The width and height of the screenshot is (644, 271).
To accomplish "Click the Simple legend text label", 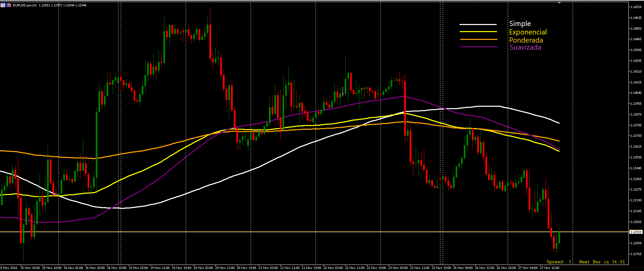I will [520, 24].
